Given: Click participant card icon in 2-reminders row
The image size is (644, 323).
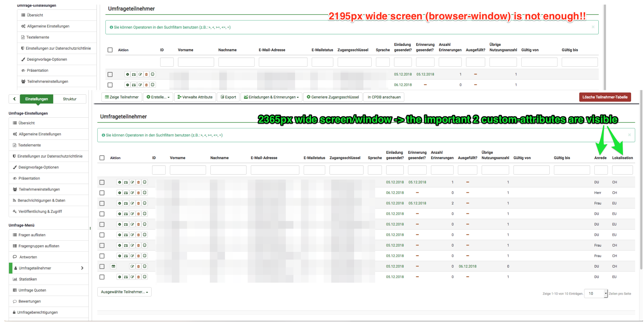Looking at the screenshot, I should coord(145,203).
